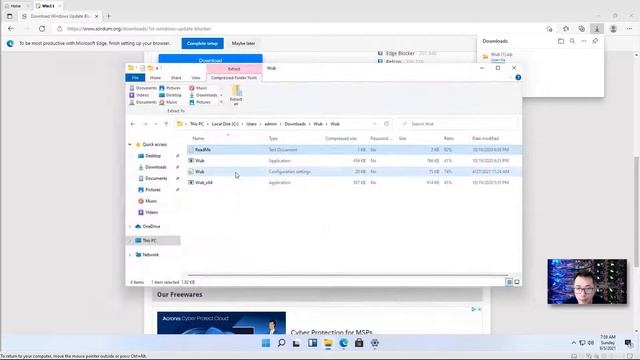Select the Win11 VM tab
The image size is (640, 360).
(x=48, y=6)
